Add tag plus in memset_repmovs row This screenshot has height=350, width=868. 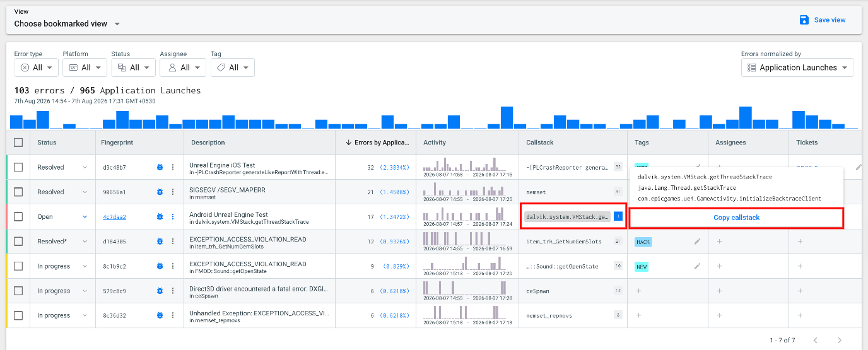tap(638, 315)
